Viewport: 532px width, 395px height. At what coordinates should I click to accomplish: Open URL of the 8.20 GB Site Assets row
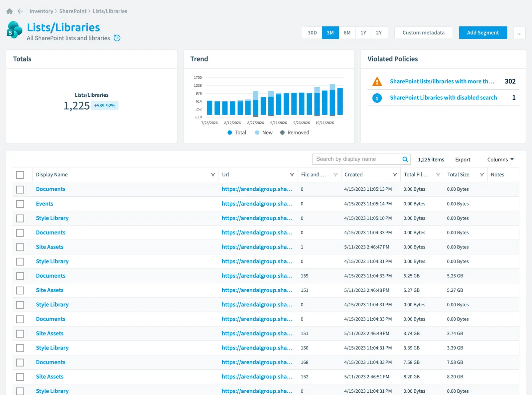[257, 377]
